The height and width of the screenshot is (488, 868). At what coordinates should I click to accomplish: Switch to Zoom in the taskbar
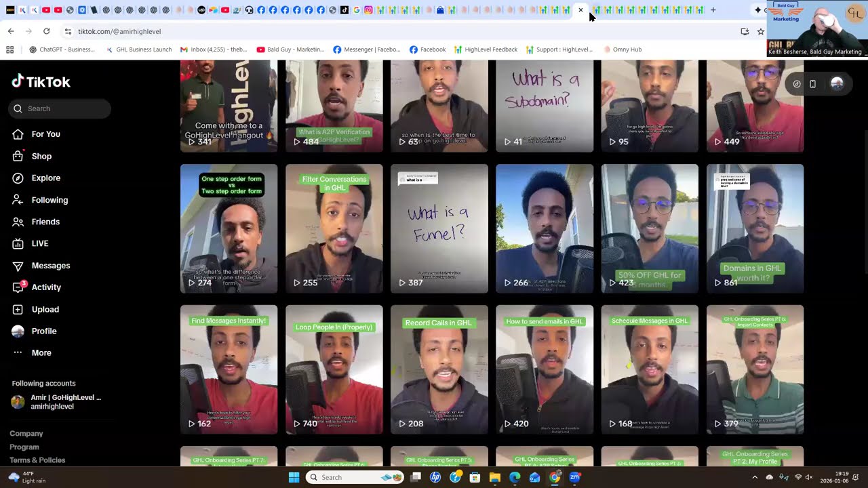[x=575, y=477]
